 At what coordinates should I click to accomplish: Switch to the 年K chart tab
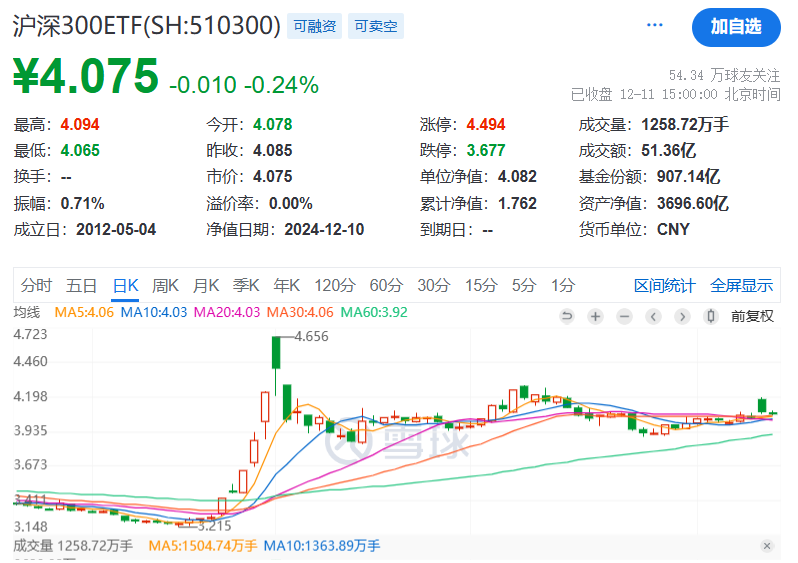(x=287, y=286)
